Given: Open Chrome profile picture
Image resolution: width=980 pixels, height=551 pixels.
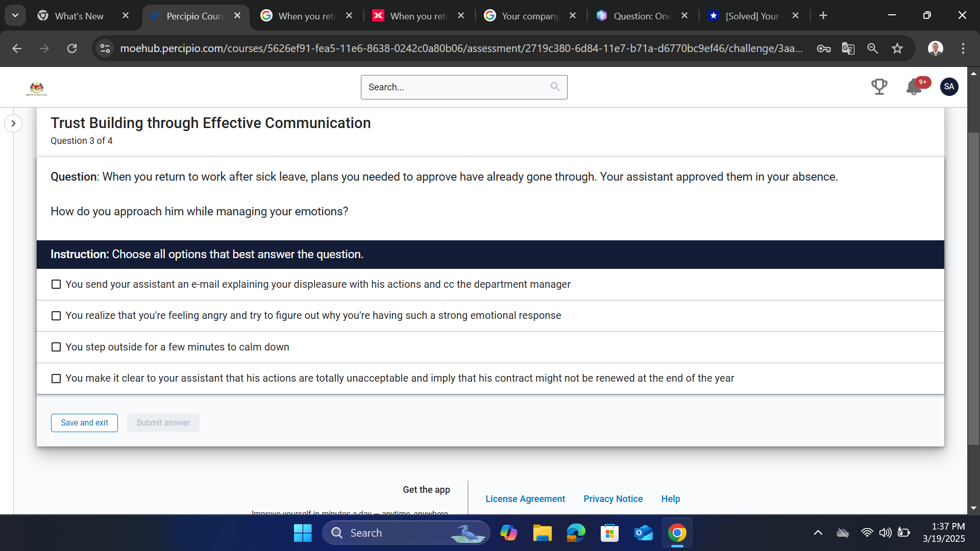Looking at the screenshot, I should (x=935, y=48).
